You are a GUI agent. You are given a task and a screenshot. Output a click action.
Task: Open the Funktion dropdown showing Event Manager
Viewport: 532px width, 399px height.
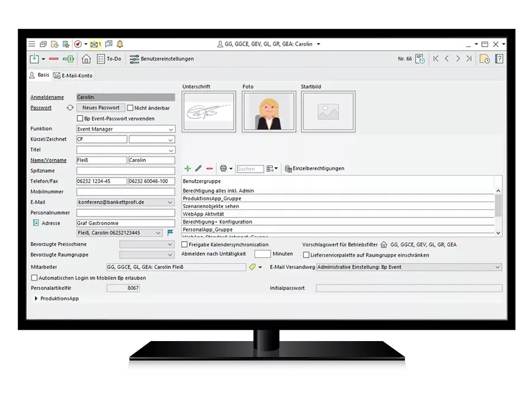tap(171, 129)
